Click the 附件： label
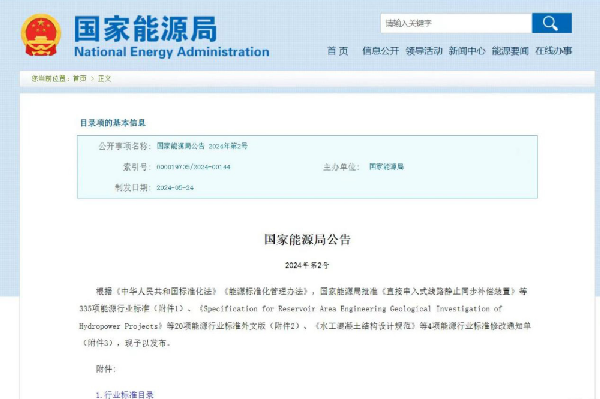Screen dimensions: 600x399 pyautogui.click(x=106, y=369)
